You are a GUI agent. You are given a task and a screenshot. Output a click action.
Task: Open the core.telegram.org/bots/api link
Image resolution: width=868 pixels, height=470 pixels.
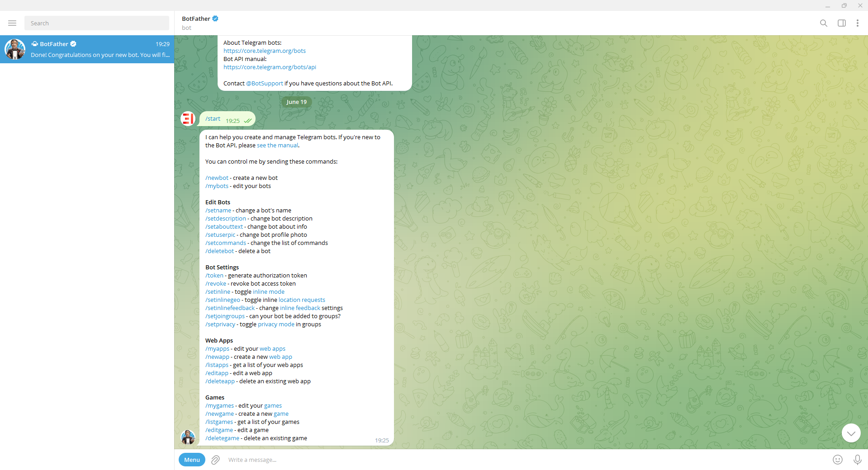pyautogui.click(x=270, y=67)
